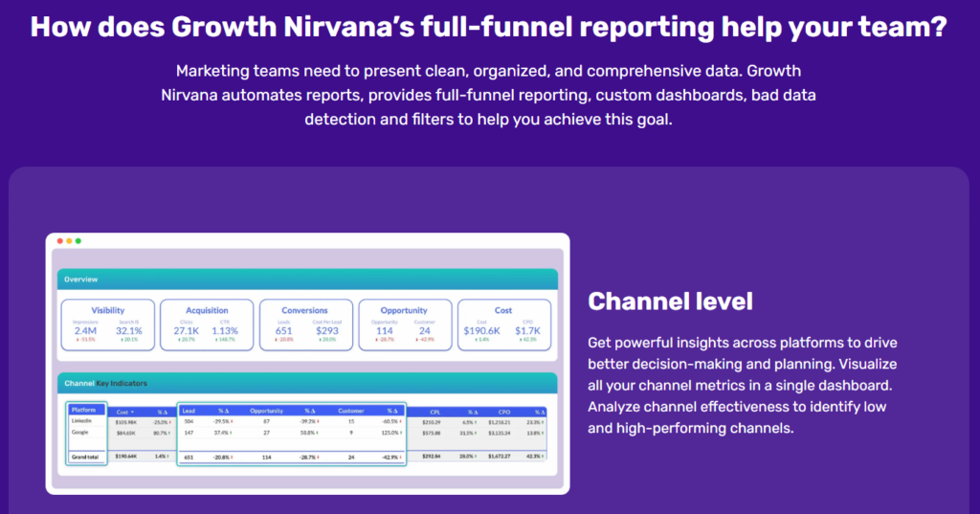Click Google's $575.88 CPL cell
980x514 pixels.
coord(432,433)
